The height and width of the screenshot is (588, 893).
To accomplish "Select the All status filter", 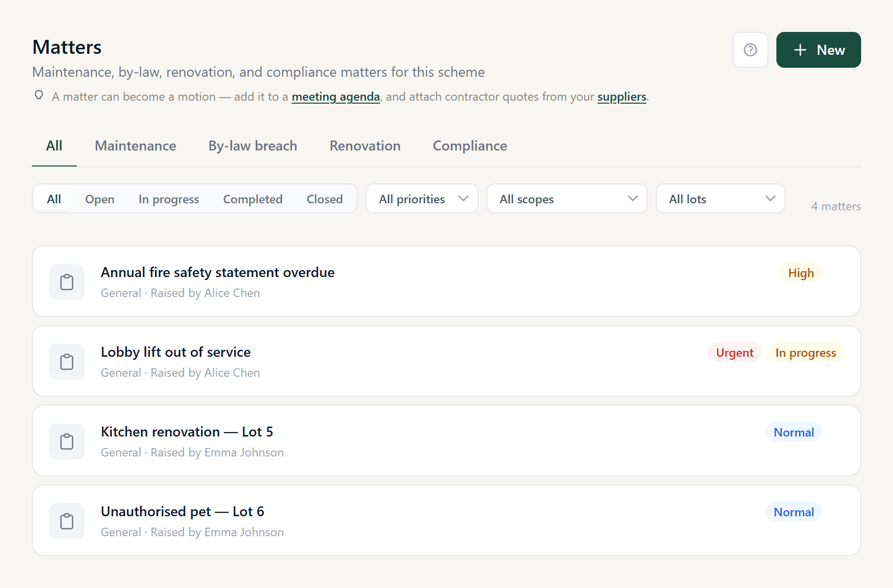I will pos(54,199).
